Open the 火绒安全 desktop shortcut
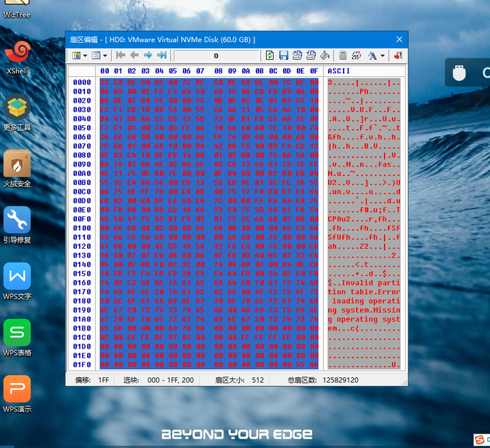The width and height of the screenshot is (490, 448). [x=18, y=169]
